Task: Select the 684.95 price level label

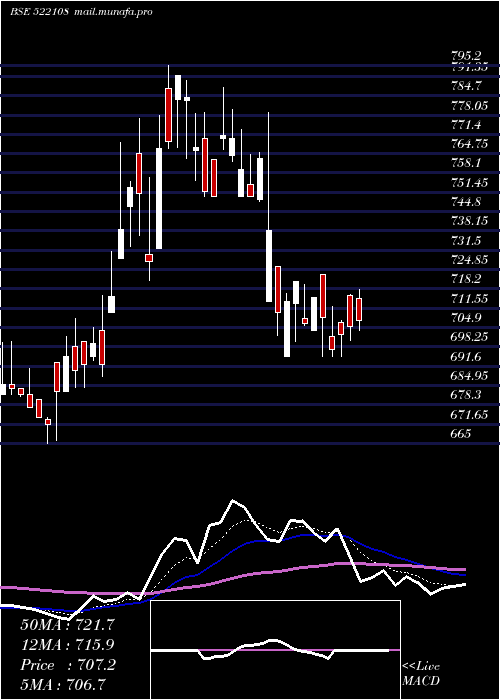Action: tap(469, 376)
